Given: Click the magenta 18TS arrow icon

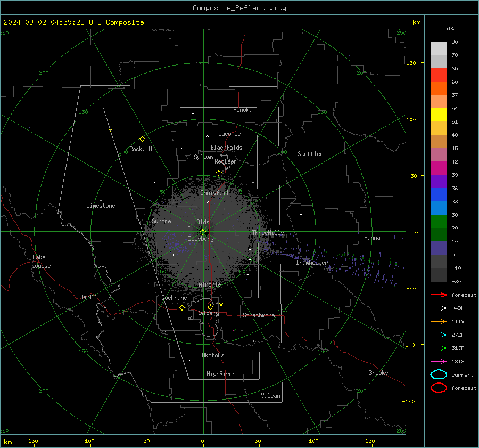Looking at the screenshot, I should pos(439,362).
